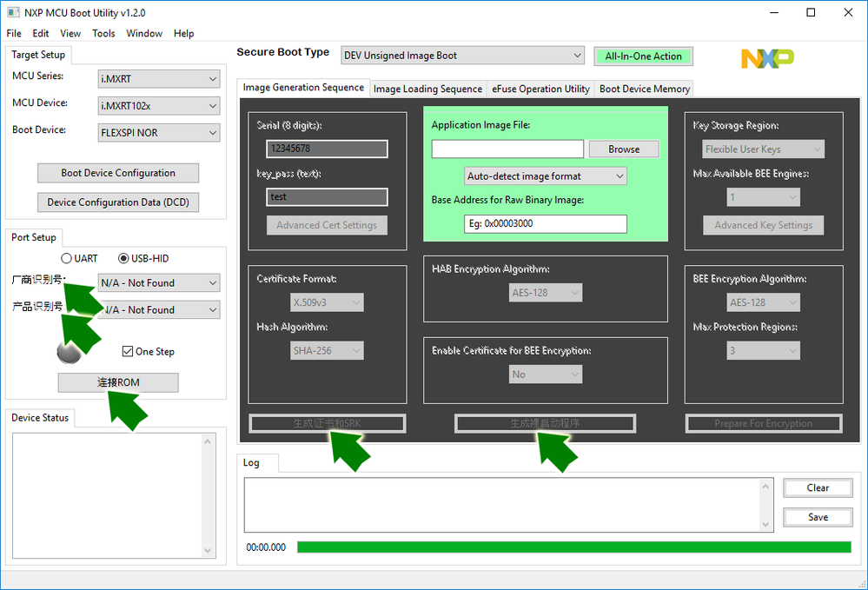
Task: Switch to eFuse Operation Utility tab
Action: click(540, 89)
